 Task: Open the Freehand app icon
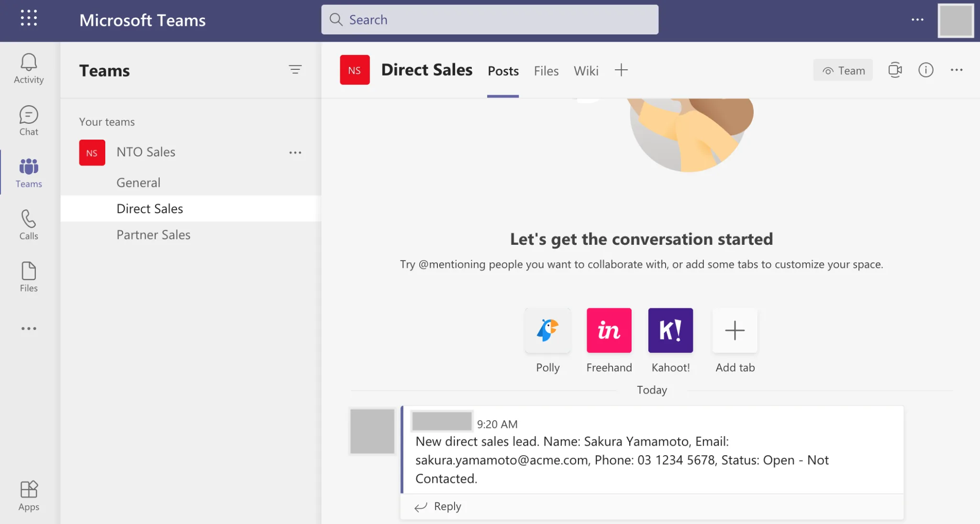[x=609, y=330]
